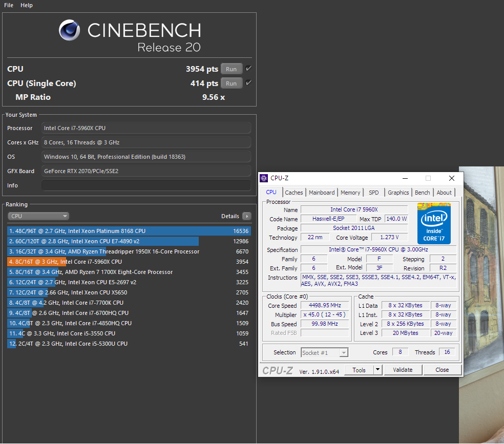Select ranking entry Intel Xeon CPU X5650
The image size is (504, 444).
pyautogui.click(x=129, y=293)
